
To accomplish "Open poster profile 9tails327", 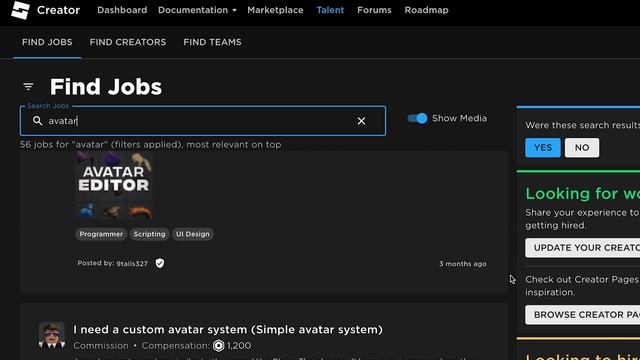I will (132, 264).
